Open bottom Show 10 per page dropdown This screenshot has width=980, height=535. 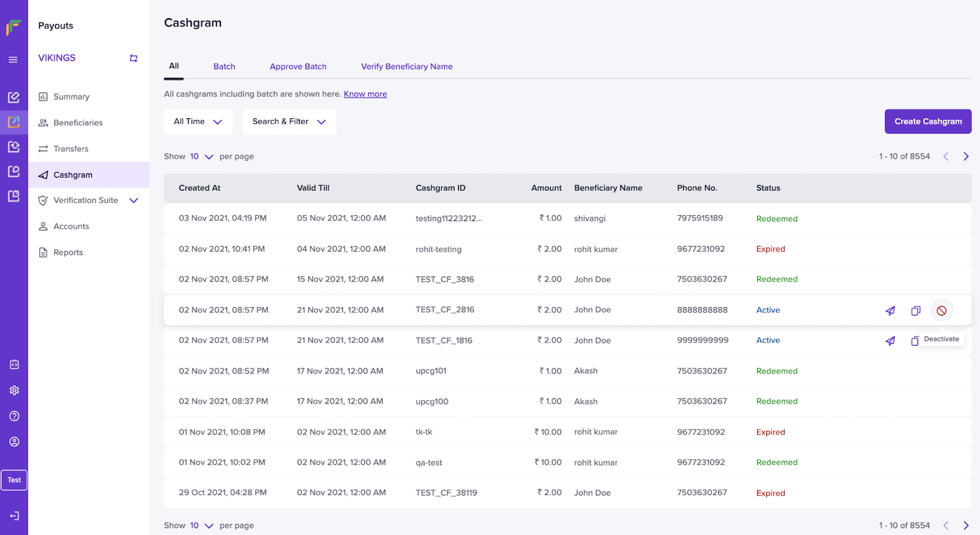pos(201,526)
